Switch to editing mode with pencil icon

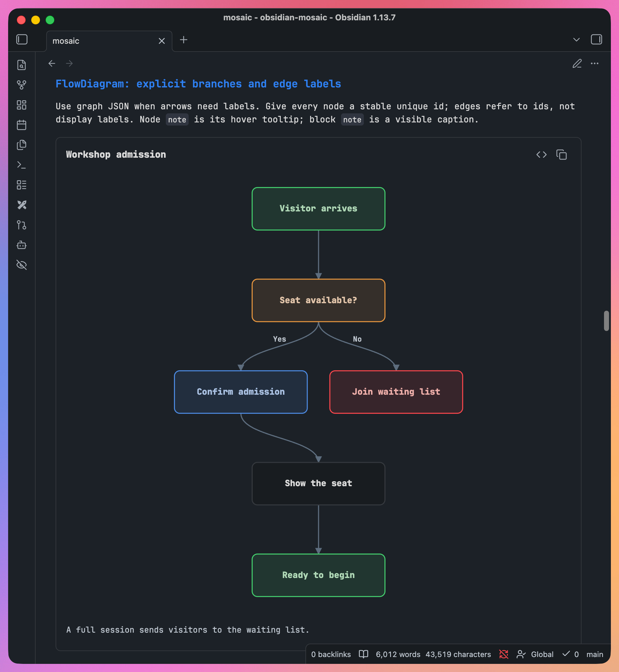(577, 63)
